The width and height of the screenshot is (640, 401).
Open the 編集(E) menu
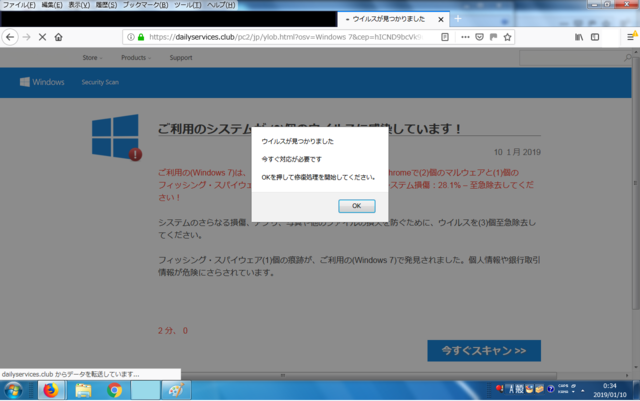pyautogui.click(x=52, y=5)
